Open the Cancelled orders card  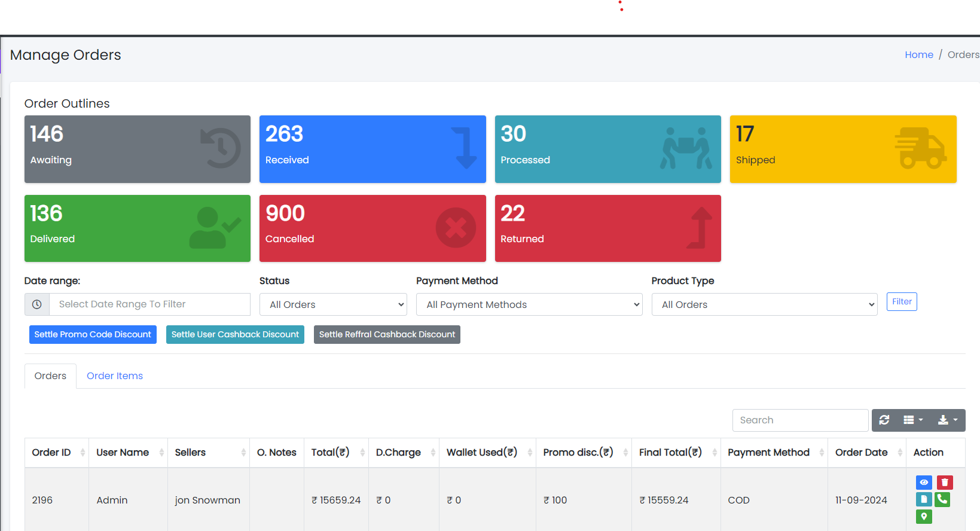click(x=372, y=228)
